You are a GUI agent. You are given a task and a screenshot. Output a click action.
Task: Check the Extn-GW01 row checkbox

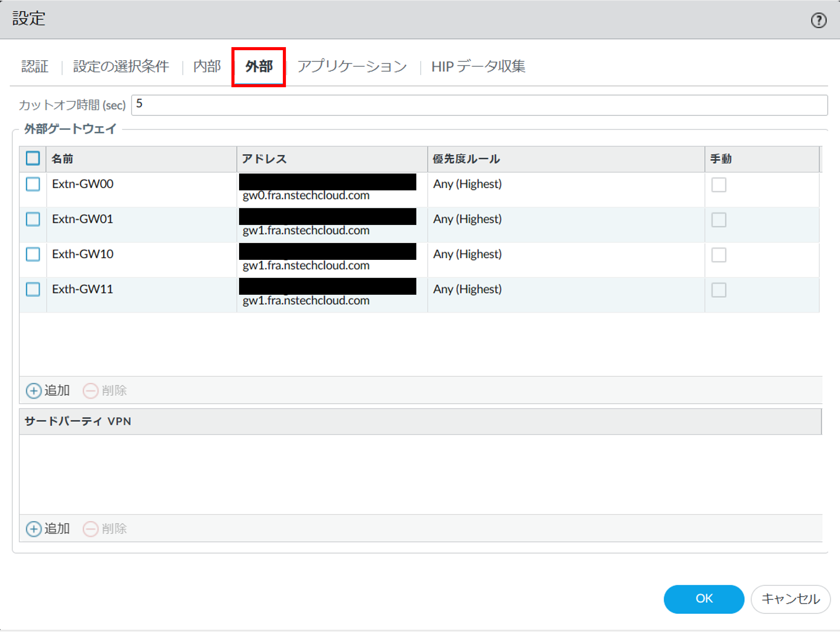point(33,219)
